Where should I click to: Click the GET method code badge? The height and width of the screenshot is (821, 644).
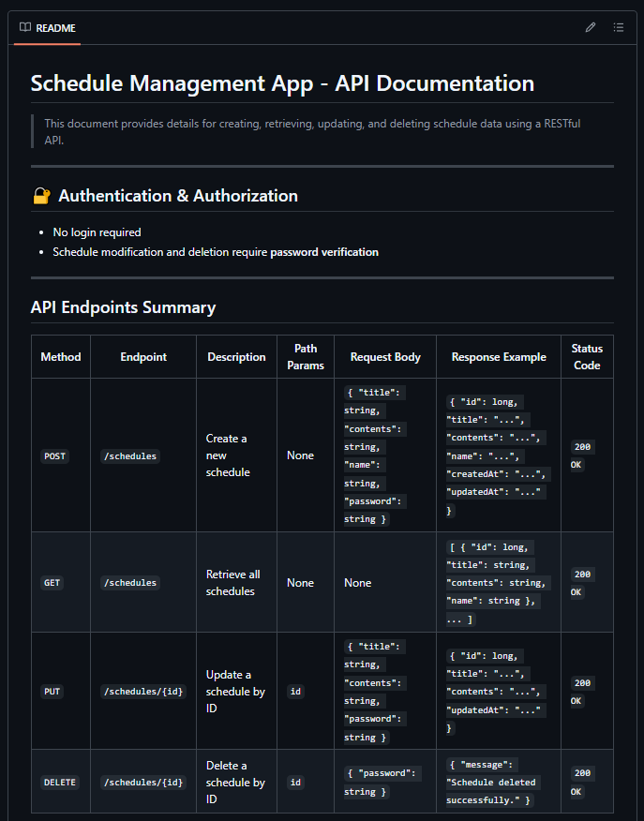point(52,583)
